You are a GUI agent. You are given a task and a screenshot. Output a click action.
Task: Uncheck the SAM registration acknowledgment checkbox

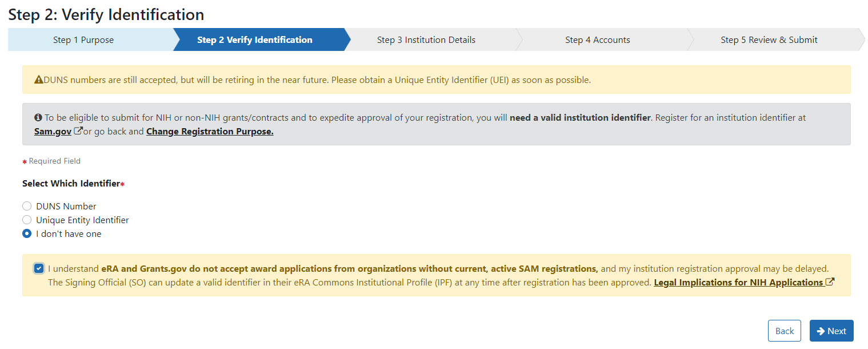pyautogui.click(x=39, y=268)
